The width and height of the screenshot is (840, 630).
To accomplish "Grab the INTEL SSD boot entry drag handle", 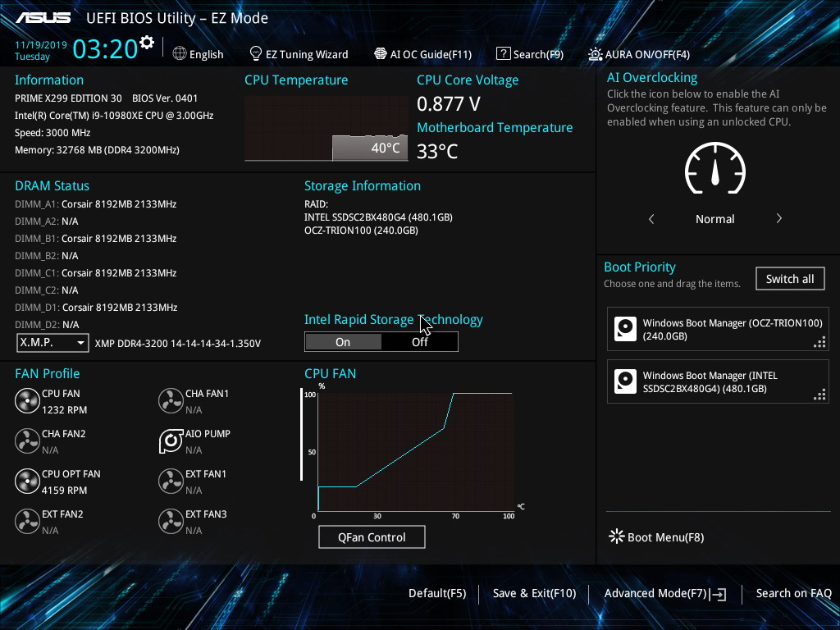I will 819,395.
